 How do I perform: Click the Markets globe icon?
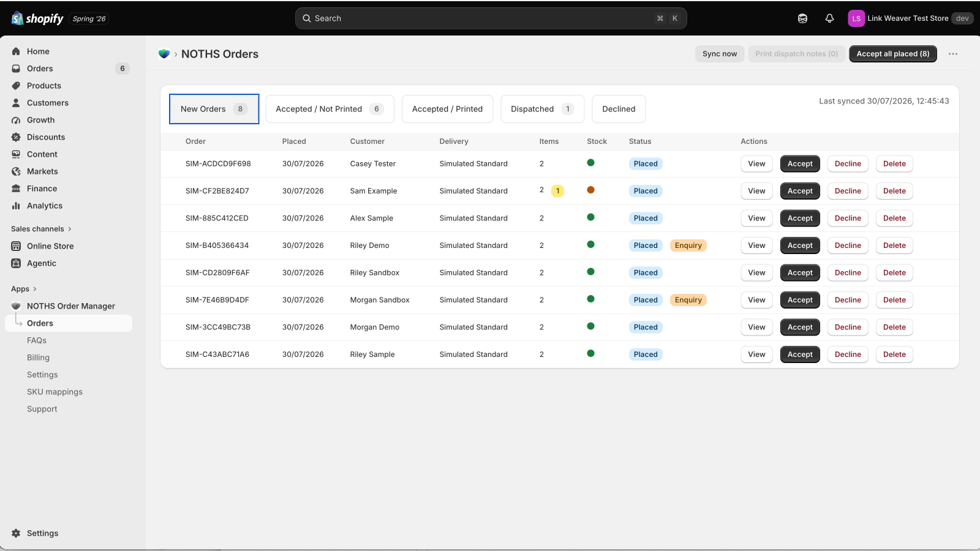(16, 171)
